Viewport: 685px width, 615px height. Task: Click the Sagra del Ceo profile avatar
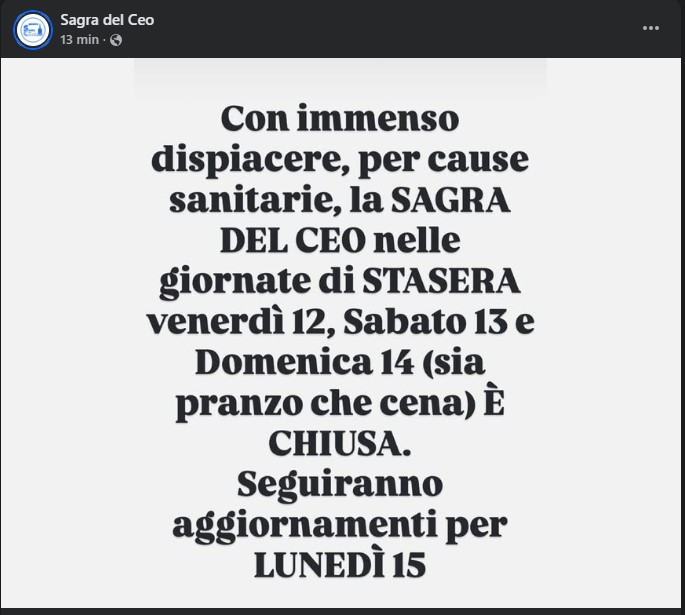point(33,30)
